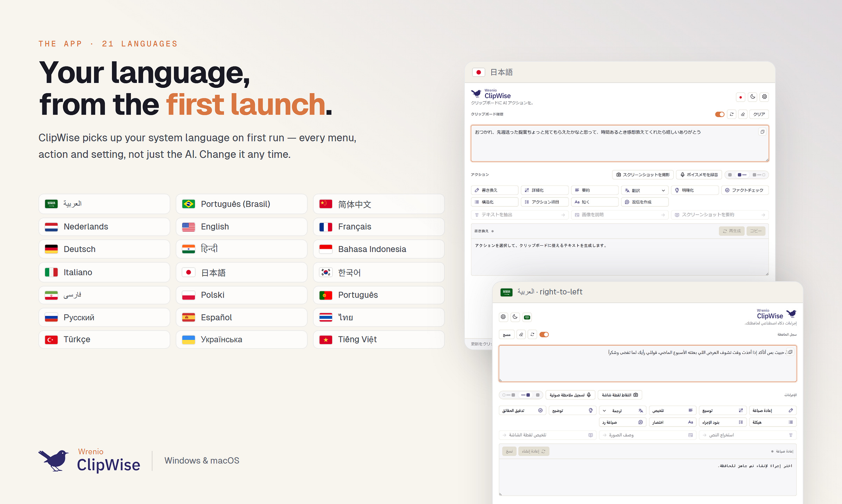The height and width of the screenshot is (504, 842).
Task: Click copy icon inside Japanese clipboard text box
Action: click(x=763, y=132)
